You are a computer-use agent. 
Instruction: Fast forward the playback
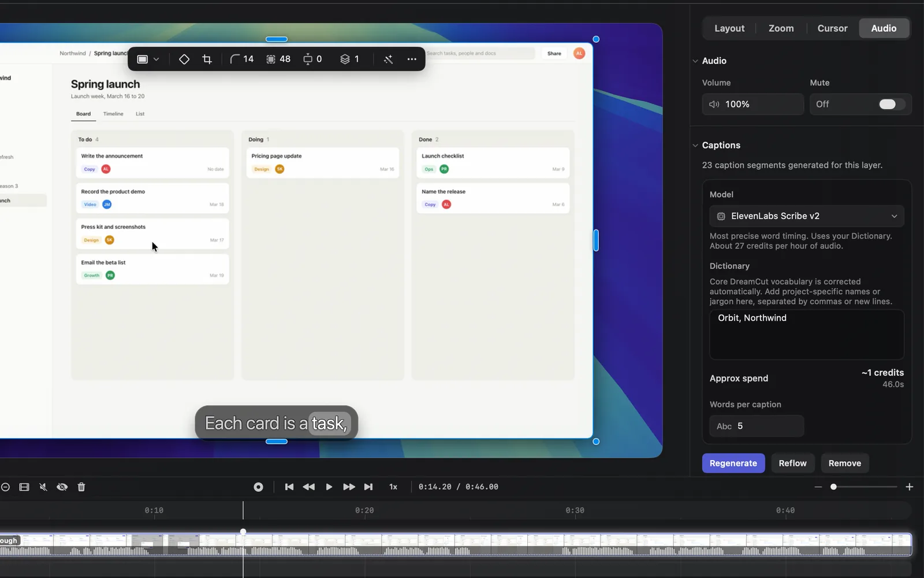[x=349, y=487]
